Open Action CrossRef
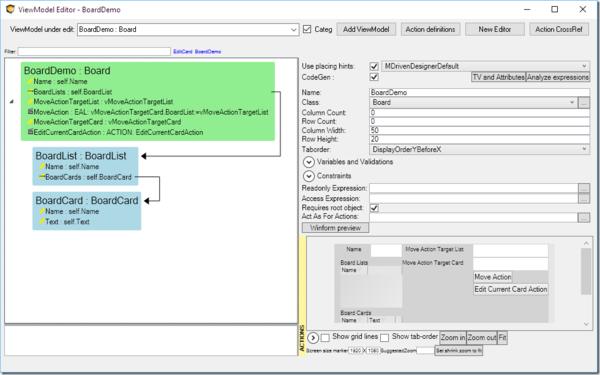This screenshot has height=375, width=600. coord(559,29)
